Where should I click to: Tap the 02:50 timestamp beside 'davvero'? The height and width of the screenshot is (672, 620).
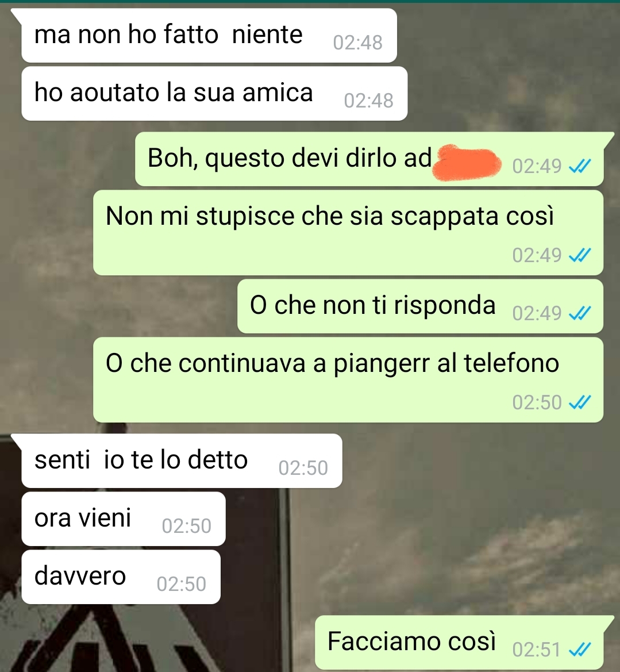(x=181, y=583)
